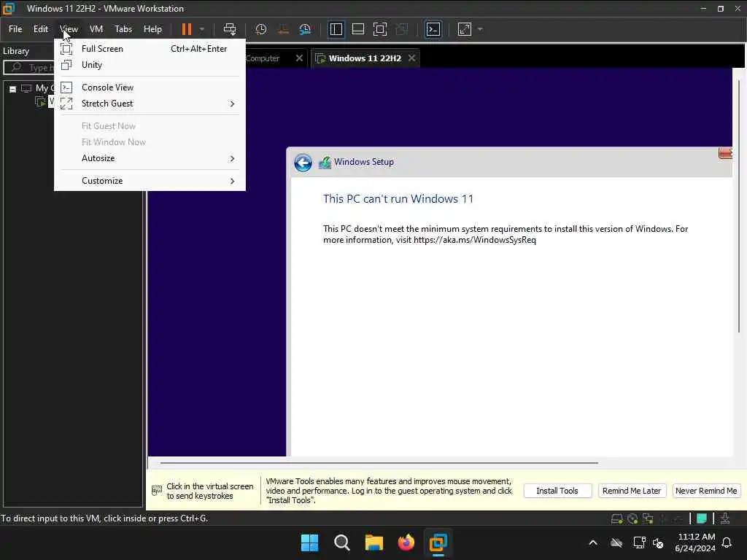Image resolution: width=747 pixels, height=560 pixels.
Task: Open the Windows Start menu
Action: click(309, 542)
